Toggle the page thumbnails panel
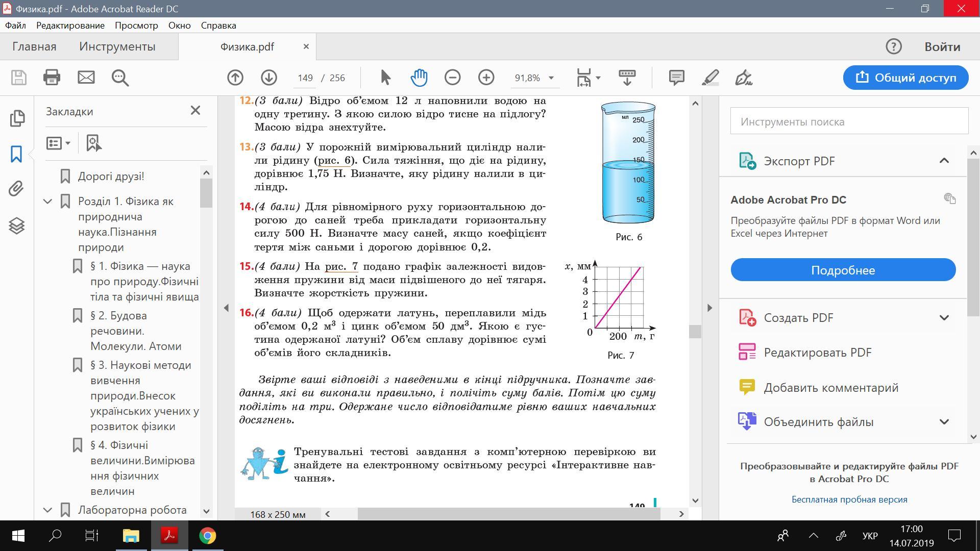 (x=16, y=118)
